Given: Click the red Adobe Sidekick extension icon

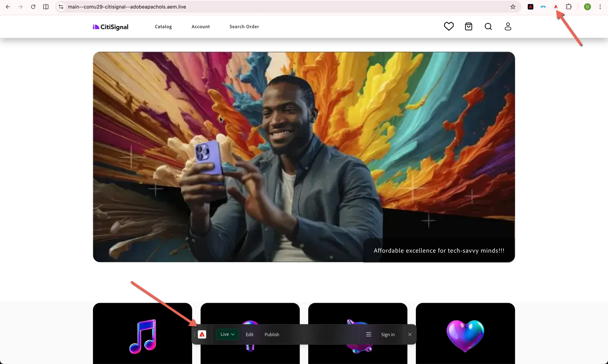Looking at the screenshot, I should tap(556, 7).
